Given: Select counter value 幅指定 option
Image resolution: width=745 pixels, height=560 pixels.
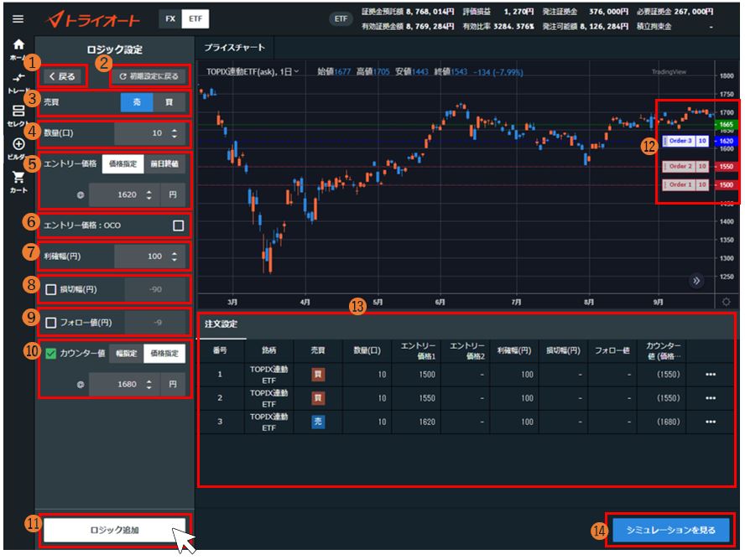Looking at the screenshot, I should [x=127, y=354].
